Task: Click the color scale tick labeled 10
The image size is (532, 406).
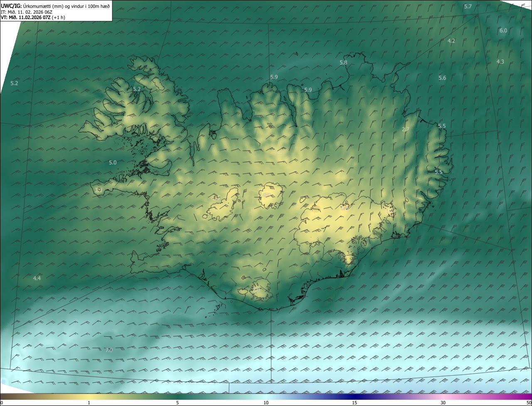Action: [x=266, y=403]
